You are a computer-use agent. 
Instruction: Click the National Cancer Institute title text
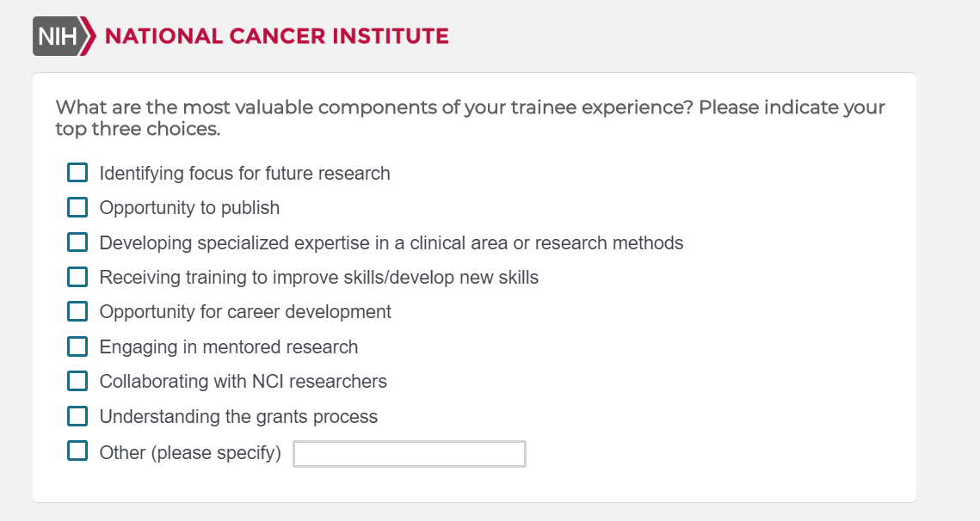click(276, 36)
